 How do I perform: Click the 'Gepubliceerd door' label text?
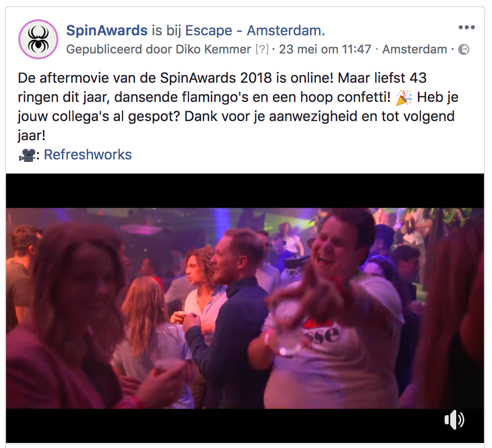119,49
